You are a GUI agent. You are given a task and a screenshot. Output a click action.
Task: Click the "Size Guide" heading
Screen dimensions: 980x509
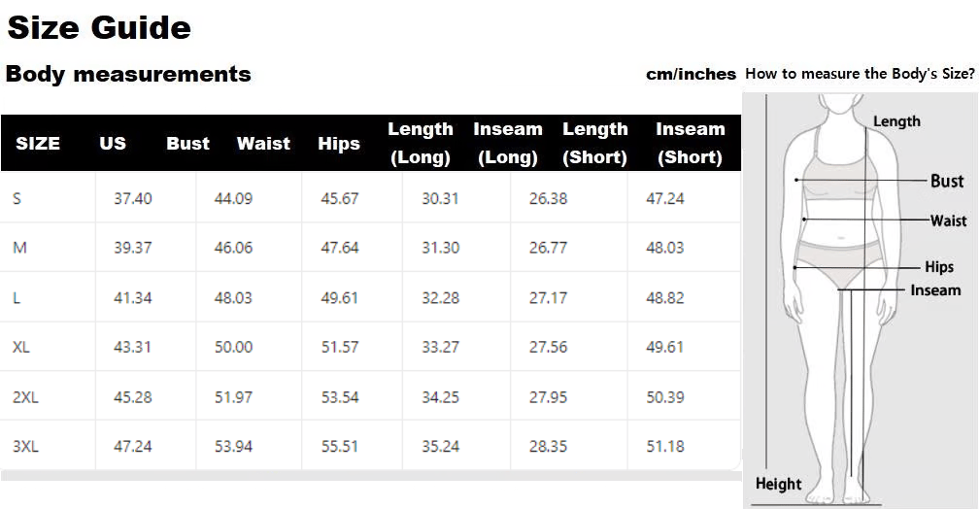(x=99, y=27)
